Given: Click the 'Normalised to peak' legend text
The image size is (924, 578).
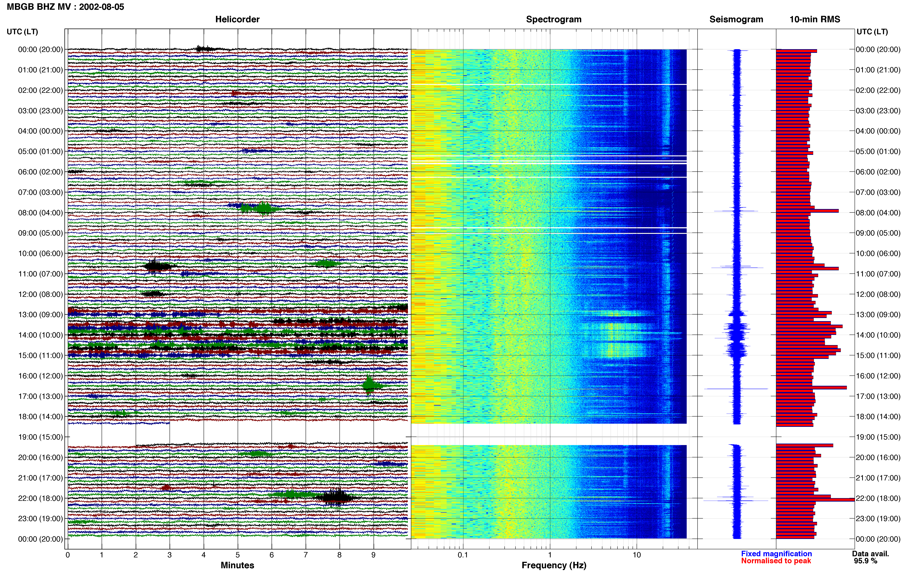Looking at the screenshot, I should (x=776, y=561).
